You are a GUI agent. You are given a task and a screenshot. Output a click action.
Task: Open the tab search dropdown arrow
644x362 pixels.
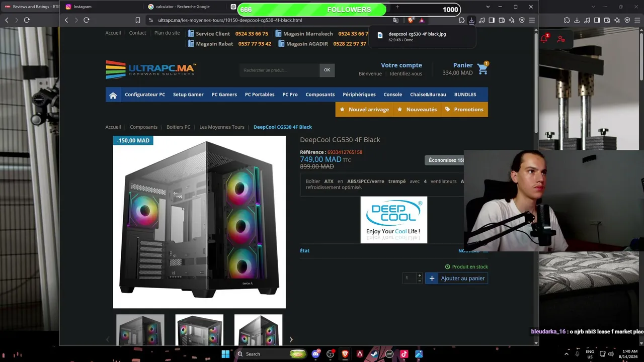[x=488, y=7]
